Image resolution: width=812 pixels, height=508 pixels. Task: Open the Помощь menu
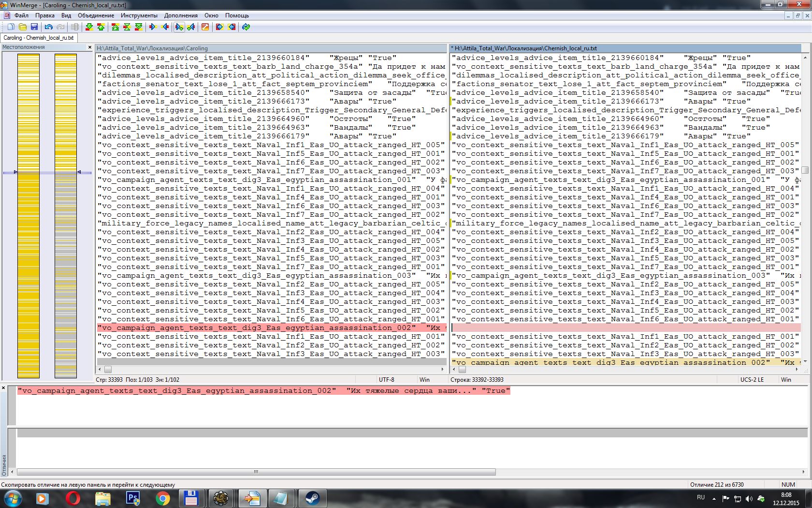[x=237, y=15]
